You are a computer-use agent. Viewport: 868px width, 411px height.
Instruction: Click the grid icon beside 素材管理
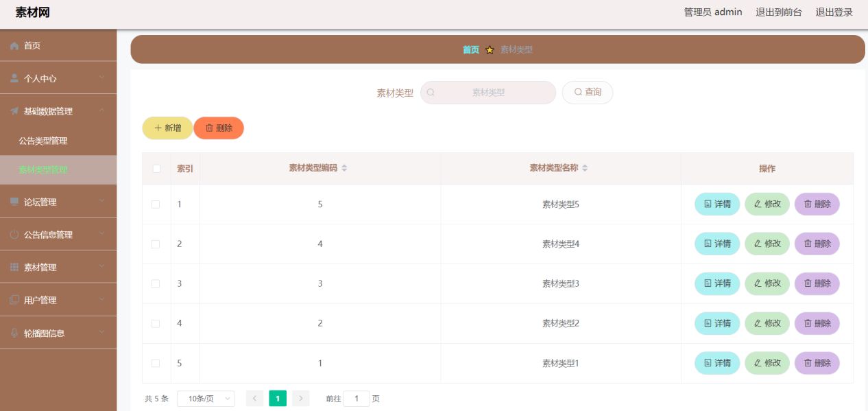click(14, 268)
